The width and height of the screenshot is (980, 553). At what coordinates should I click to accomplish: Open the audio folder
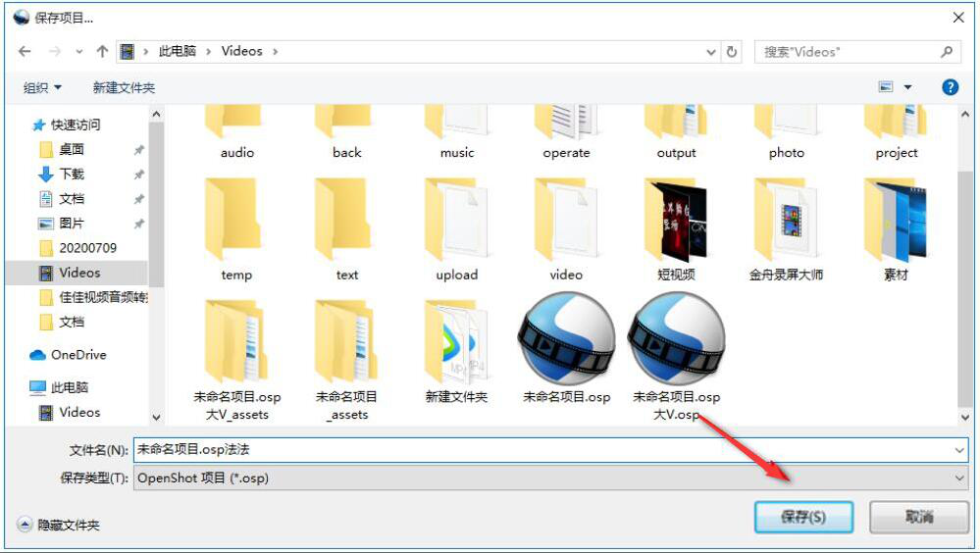pyautogui.click(x=236, y=132)
